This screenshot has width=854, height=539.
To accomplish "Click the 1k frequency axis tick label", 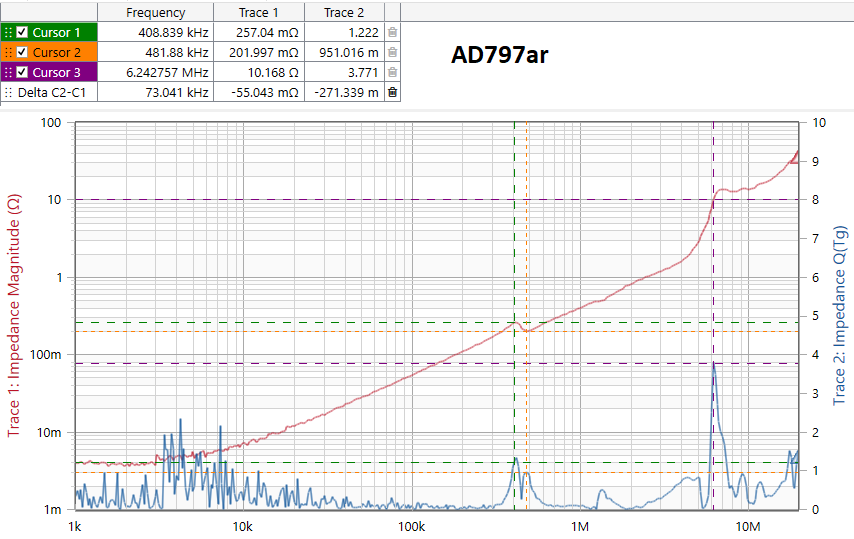I will click(x=75, y=526).
